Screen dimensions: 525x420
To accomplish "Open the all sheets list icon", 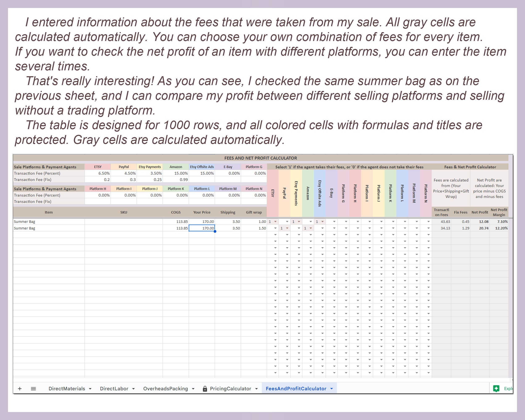I will [x=34, y=388].
